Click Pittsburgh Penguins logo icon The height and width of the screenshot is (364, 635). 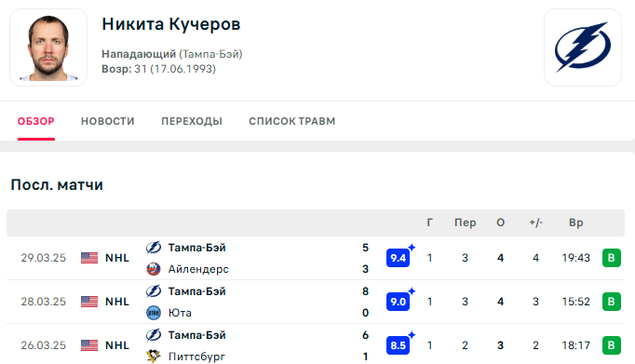coord(154,357)
